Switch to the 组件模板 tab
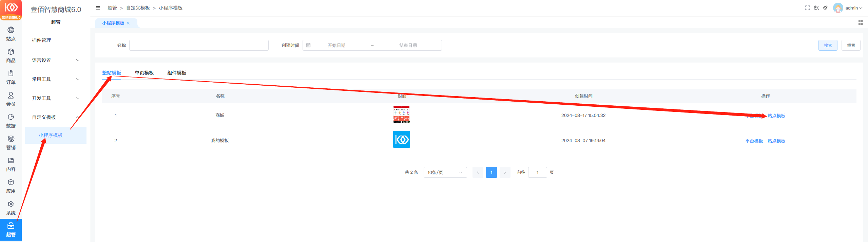This screenshot has width=868, height=242. (177, 73)
